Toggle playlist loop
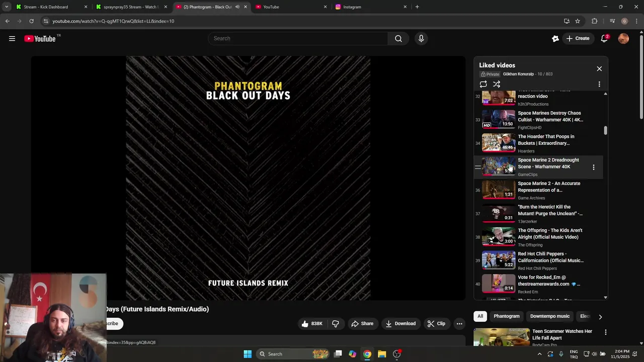 483,84
